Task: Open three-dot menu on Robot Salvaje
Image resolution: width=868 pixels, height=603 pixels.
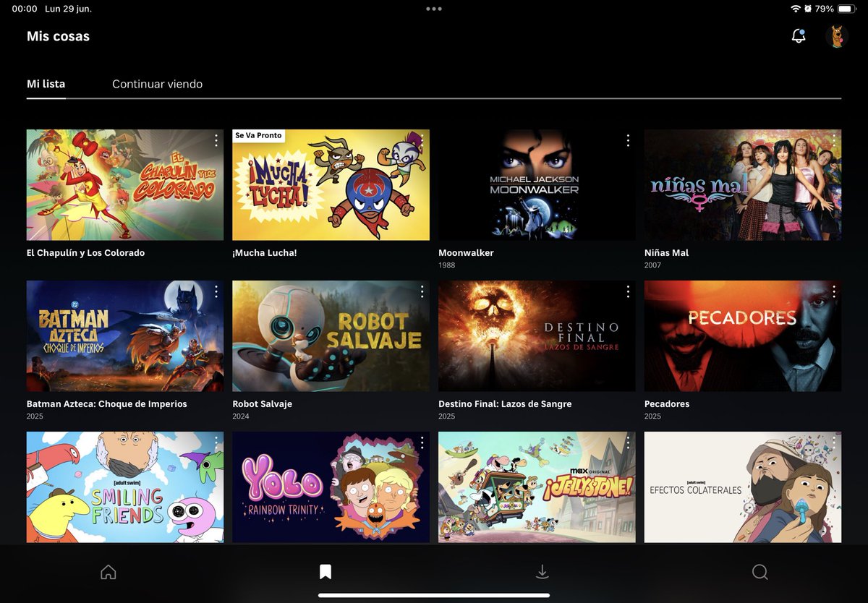Action: [422, 291]
